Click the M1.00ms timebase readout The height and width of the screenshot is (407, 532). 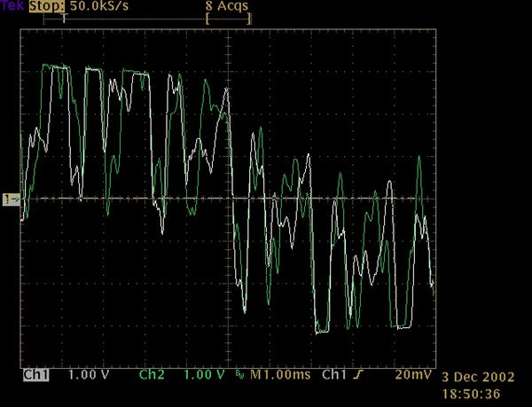coord(278,375)
